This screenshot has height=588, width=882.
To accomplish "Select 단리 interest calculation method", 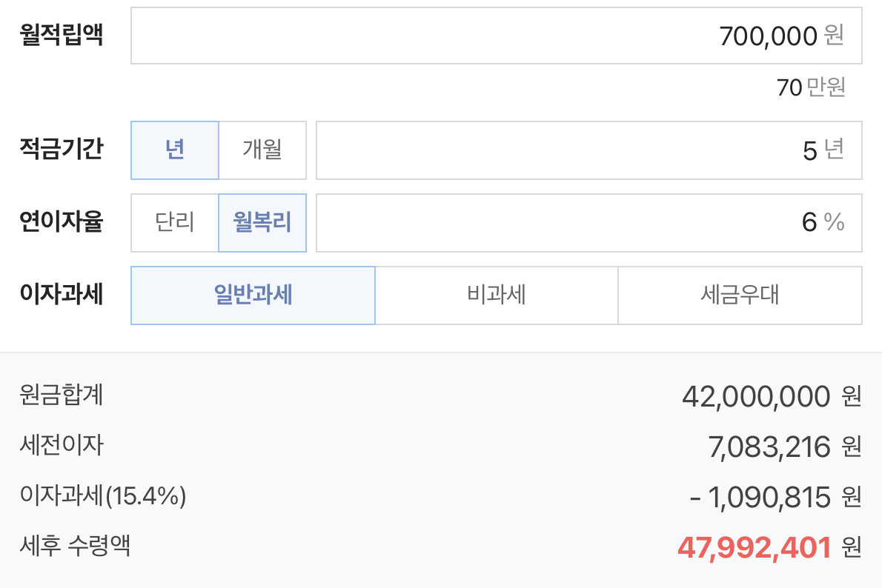I will point(174,222).
